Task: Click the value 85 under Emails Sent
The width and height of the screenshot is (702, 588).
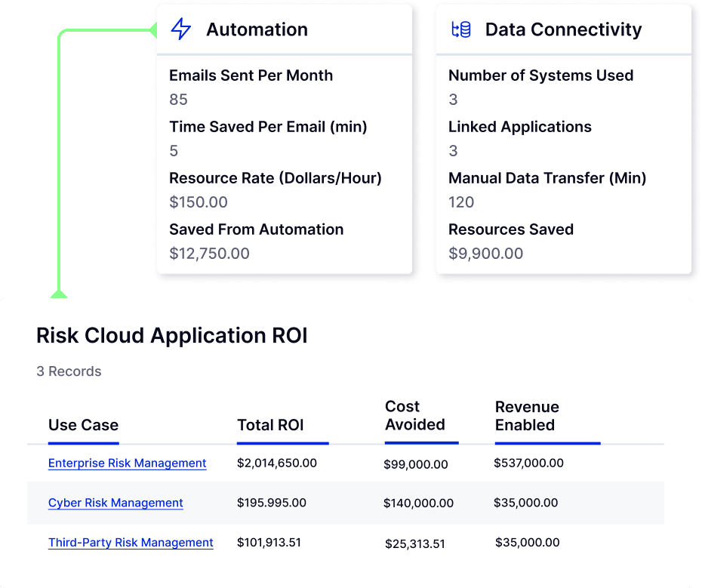Action: click(178, 100)
